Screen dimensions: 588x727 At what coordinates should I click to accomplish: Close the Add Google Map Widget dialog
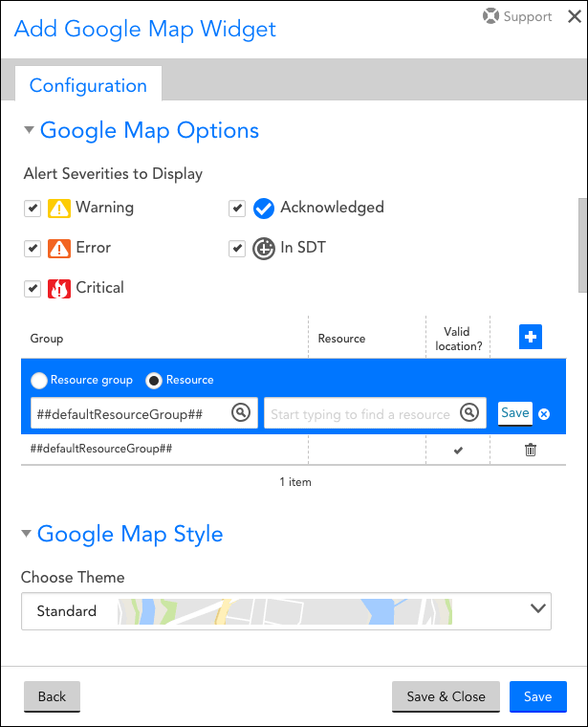coord(575,16)
